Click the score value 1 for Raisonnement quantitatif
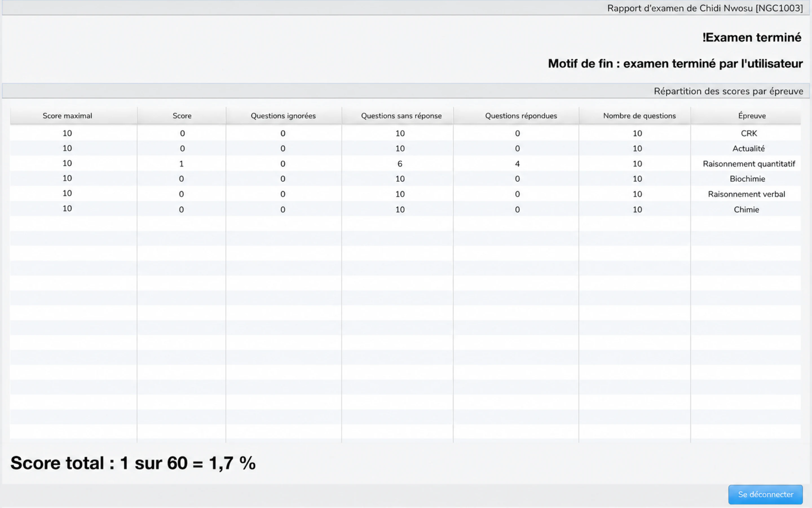812x508 pixels. [x=182, y=164]
